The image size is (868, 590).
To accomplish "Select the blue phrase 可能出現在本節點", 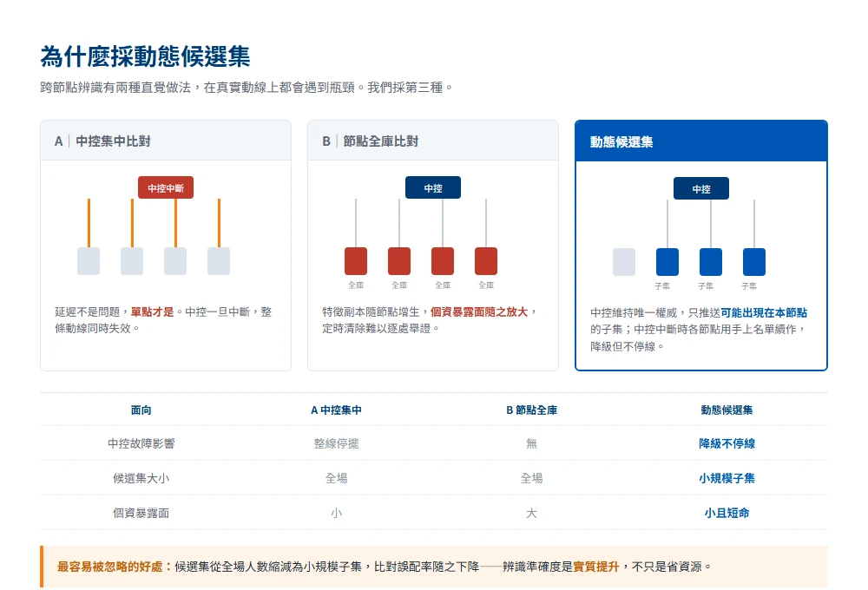I will [764, 312].
